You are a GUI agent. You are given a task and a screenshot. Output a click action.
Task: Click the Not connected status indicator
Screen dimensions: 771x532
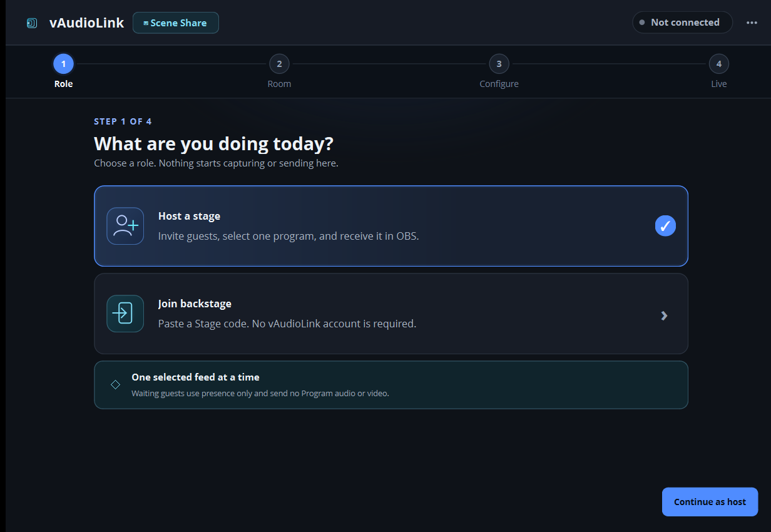click(x=682, y=23)
